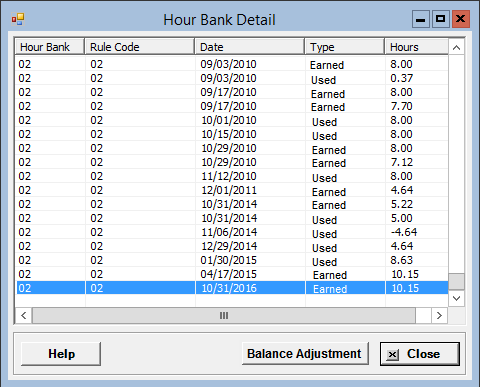Sort by the Rule Code column header
Screen dimensions: 480x387
click(140, 47)
